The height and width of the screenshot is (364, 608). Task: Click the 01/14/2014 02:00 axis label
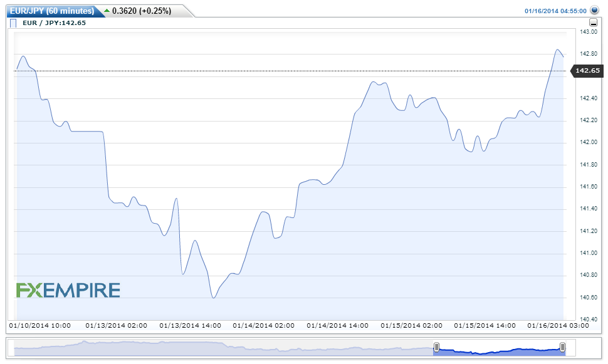264,326
